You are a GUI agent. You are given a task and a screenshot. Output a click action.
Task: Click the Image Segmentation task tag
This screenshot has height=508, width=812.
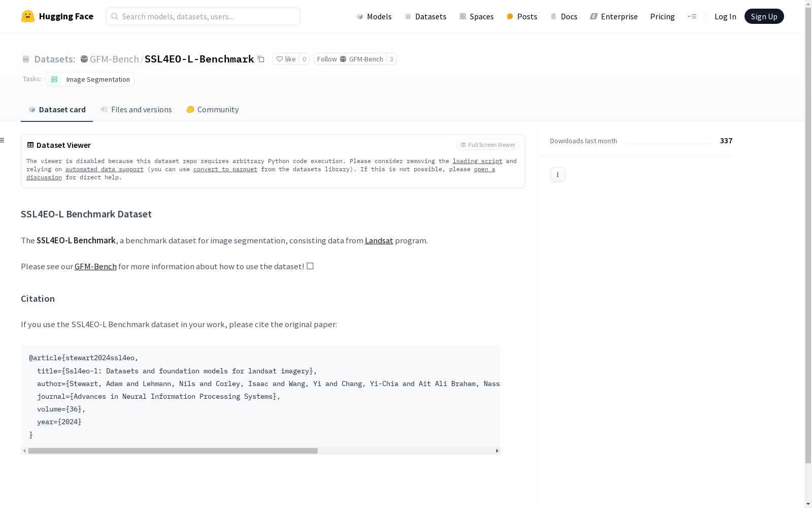coord(90,79)
